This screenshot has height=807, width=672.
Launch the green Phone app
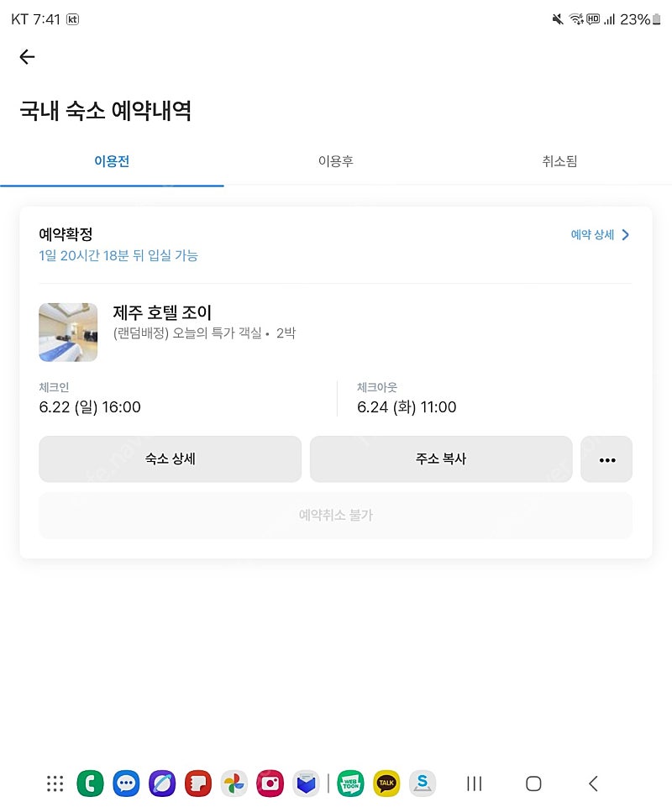(x=90, y=783)
